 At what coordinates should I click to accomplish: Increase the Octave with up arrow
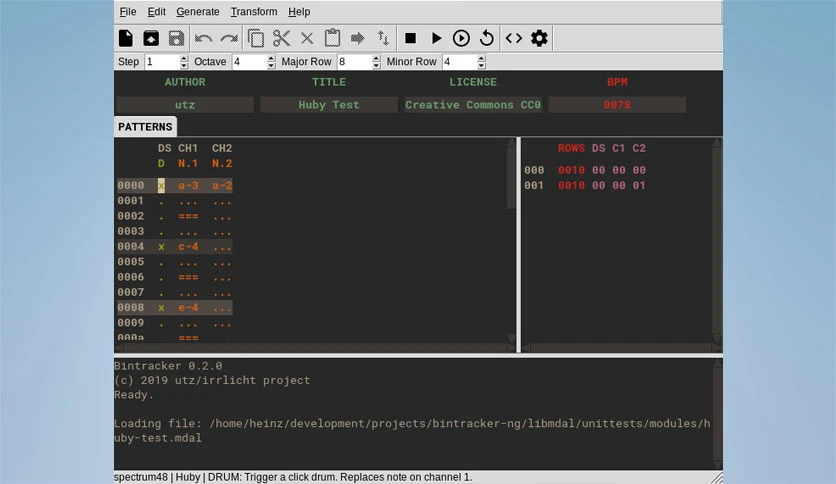pos(271,58)
